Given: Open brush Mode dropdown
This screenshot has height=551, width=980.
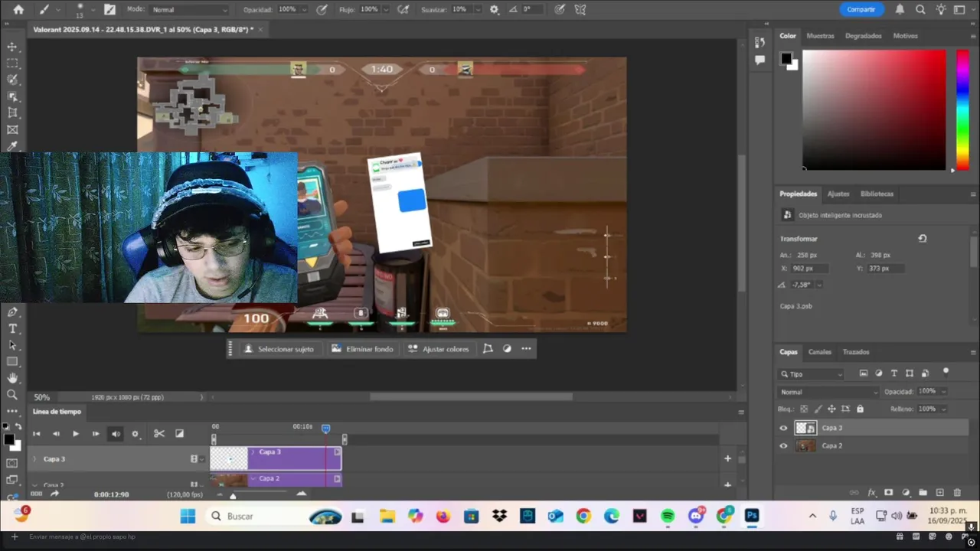Looking at the screenshot, I should (189, 9).
